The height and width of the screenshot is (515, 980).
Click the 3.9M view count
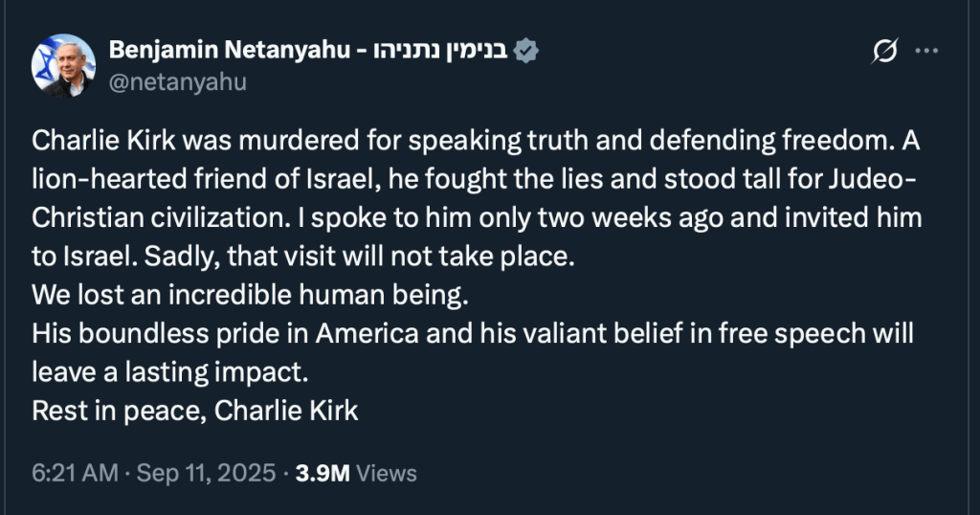pyautogui.click(x=323, y=473)
